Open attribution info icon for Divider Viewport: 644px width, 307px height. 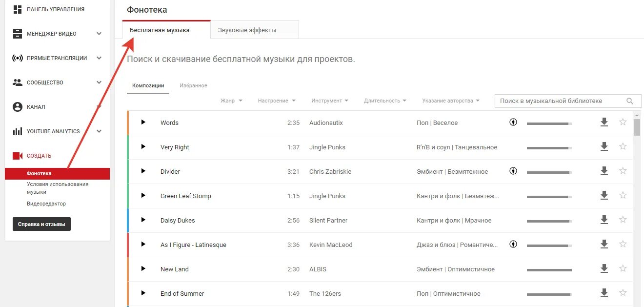coord(513,171)
